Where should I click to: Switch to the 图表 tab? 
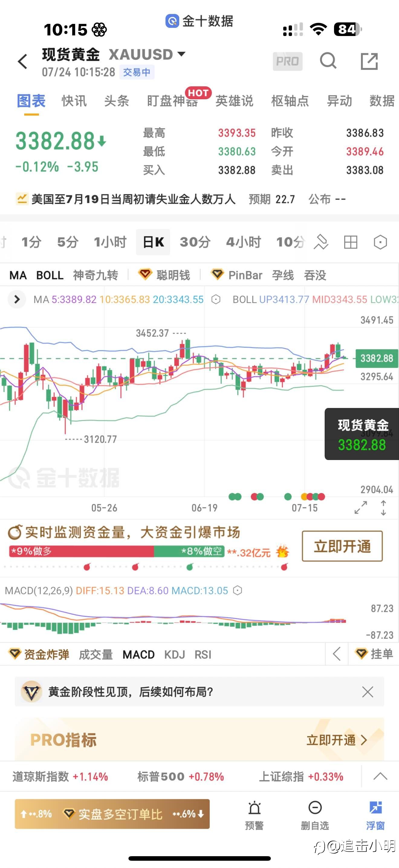[x=31, y=101]
